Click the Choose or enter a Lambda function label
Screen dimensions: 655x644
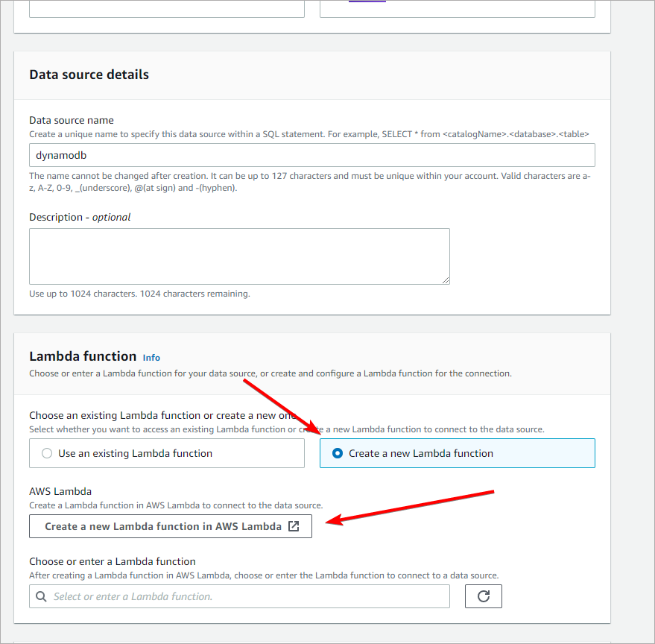113,561
